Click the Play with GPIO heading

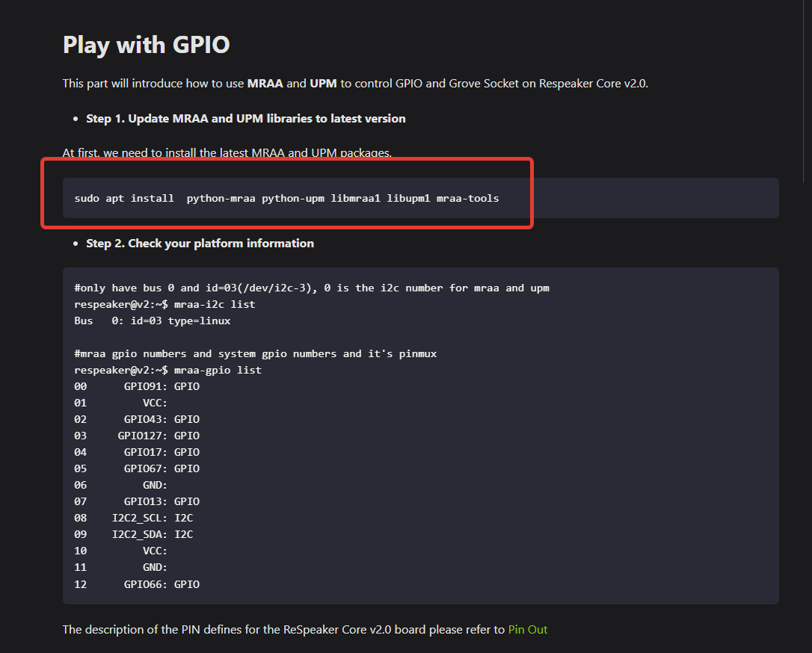(x=146, y=45)
